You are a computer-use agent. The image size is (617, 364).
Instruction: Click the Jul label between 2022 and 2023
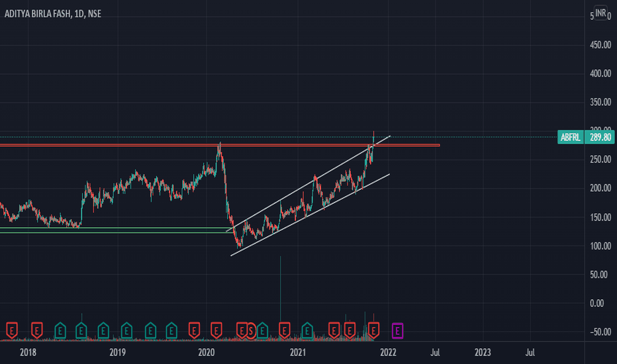click(435, 352)
